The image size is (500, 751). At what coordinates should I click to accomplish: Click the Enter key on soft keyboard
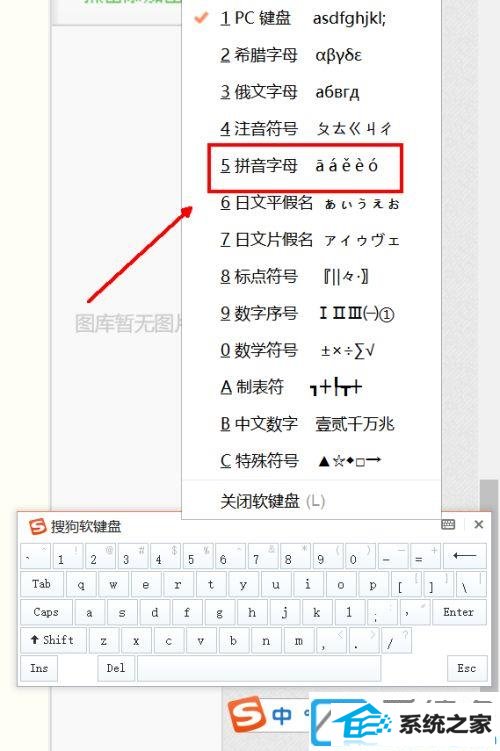click(458, 612)
